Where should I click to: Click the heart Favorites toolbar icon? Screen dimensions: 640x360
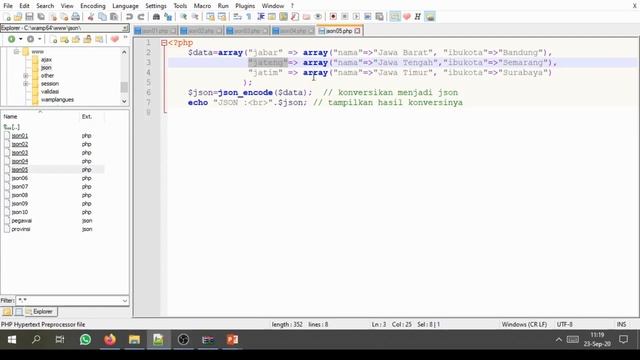point(407,17)
